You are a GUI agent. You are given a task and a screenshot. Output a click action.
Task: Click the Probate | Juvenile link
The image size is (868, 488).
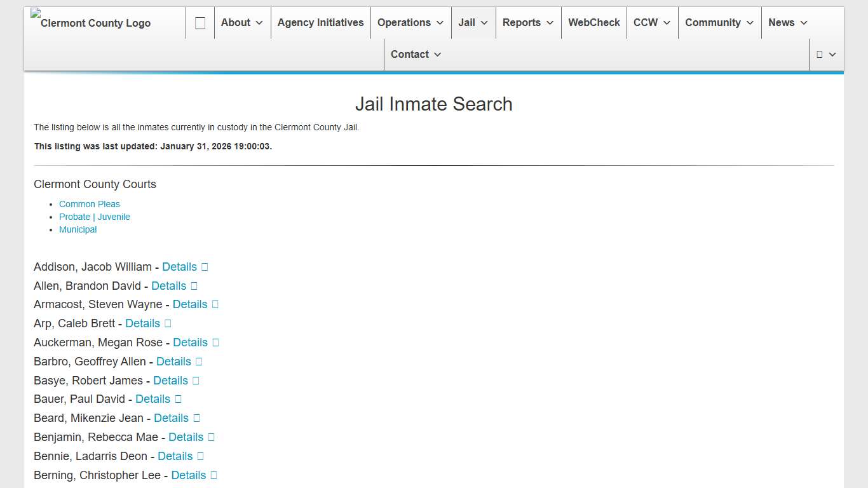tap(94, 217)
